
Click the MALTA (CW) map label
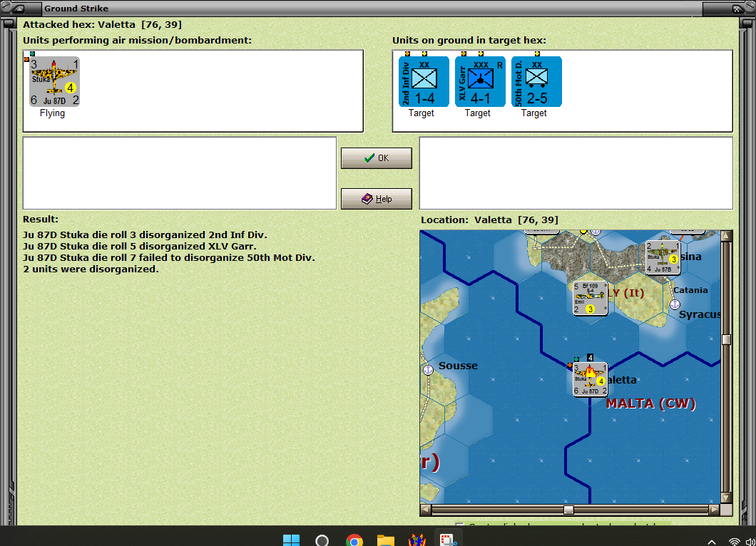pyautogui.click(x=651, y=403)
